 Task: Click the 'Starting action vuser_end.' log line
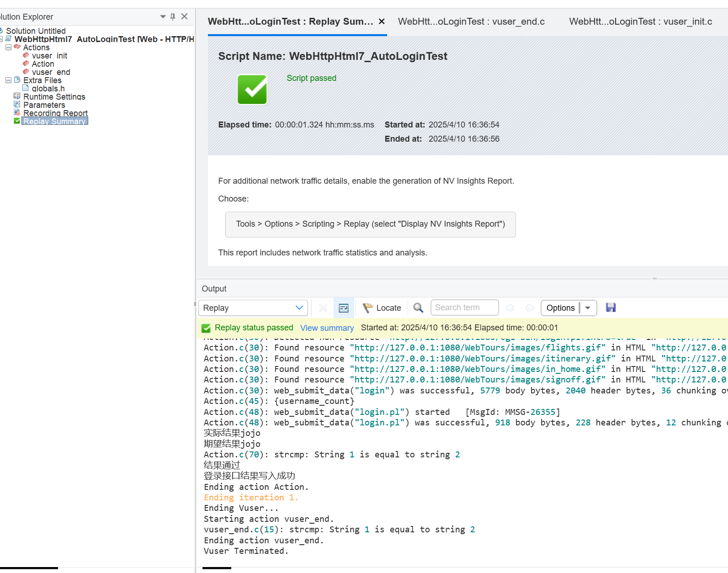point(269,519)
